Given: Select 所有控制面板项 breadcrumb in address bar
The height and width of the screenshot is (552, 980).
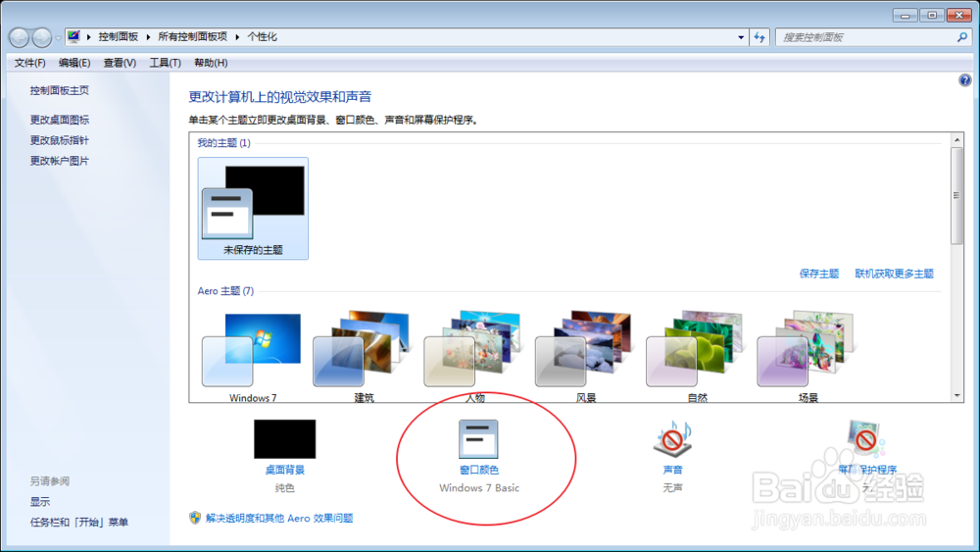Looking at the screenshot, I should coord(192,37).
